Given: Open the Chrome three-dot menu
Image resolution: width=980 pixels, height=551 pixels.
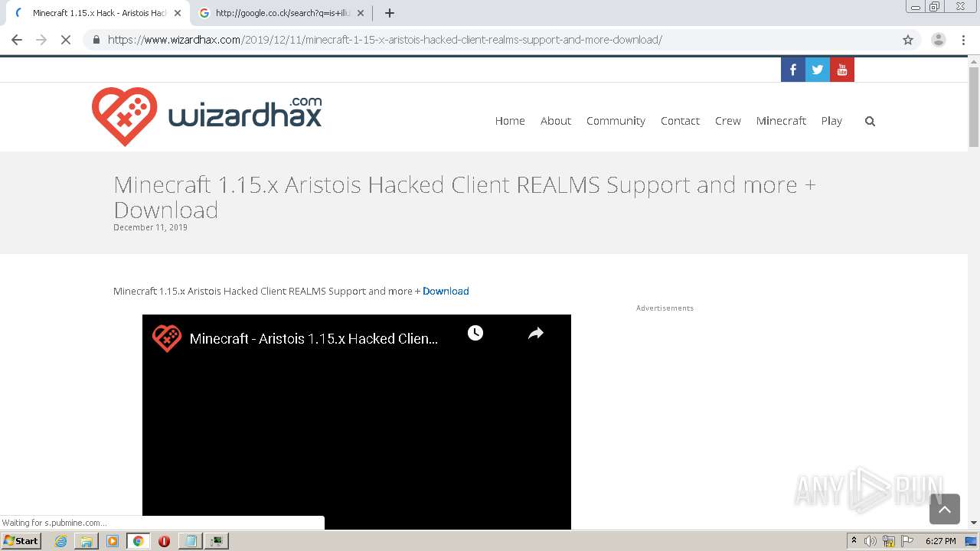Looking at the screenshot, I should click(x=963, y=40).
